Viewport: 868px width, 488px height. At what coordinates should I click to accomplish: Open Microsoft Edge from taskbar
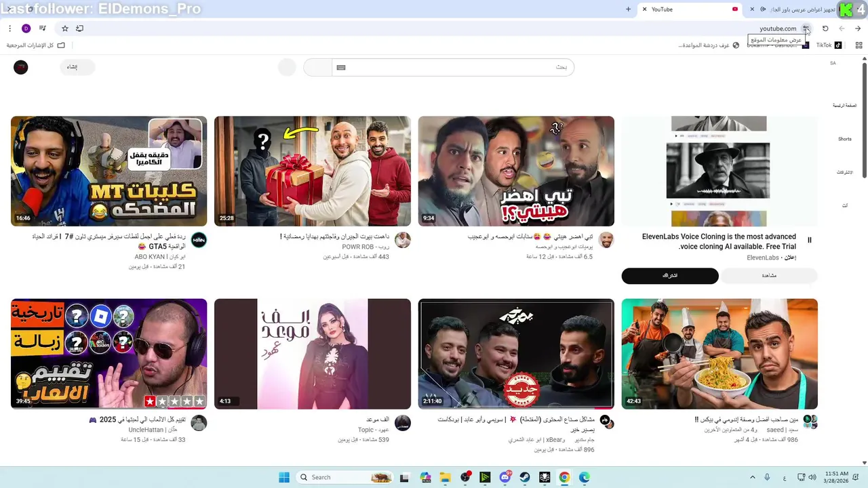(585, 477)
